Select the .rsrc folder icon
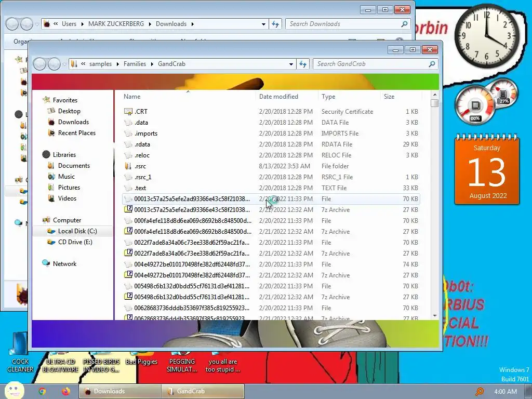This screenshot has width=532, height=399. [128, 166]
